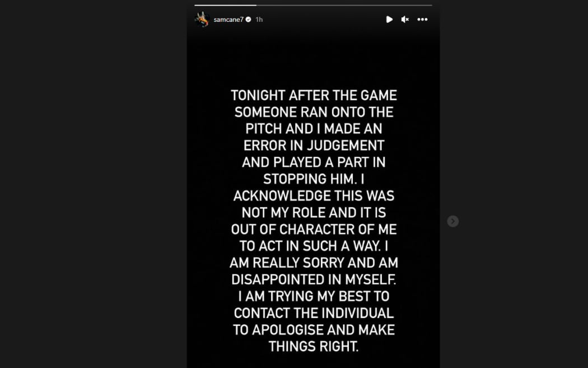The height and width of the screenshot is (368, 588).
Task: Go to next story with arrow
Action: tap(452, 221)
